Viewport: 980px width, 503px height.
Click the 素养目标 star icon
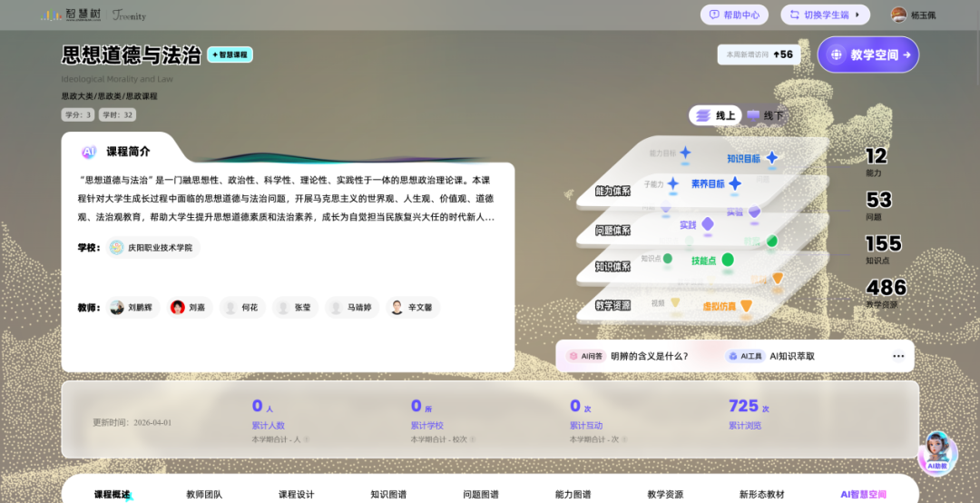[735, 183]
